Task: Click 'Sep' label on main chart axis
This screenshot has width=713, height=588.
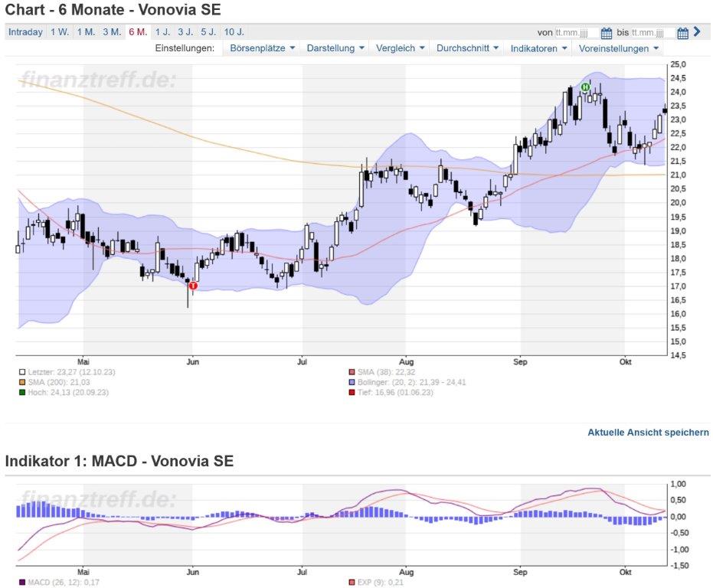Action: tap(520, 361)
